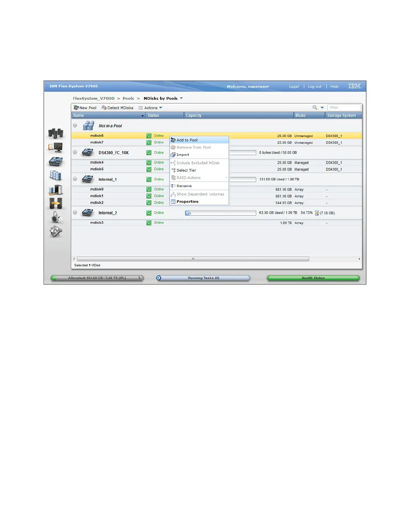
Task: Click the horizontal scrollbar thumb
Action: pyautogui.click(x=193, y=259)
